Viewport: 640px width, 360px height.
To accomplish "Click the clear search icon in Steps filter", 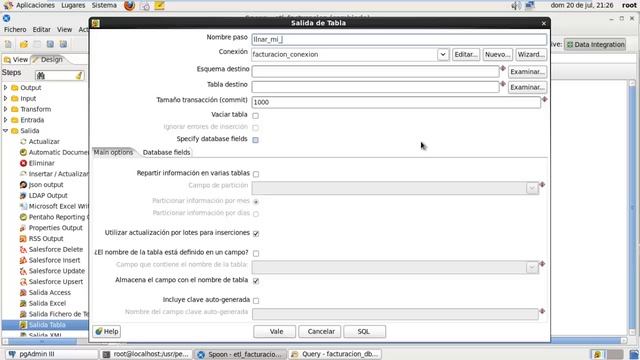I will tap(79, 76).
